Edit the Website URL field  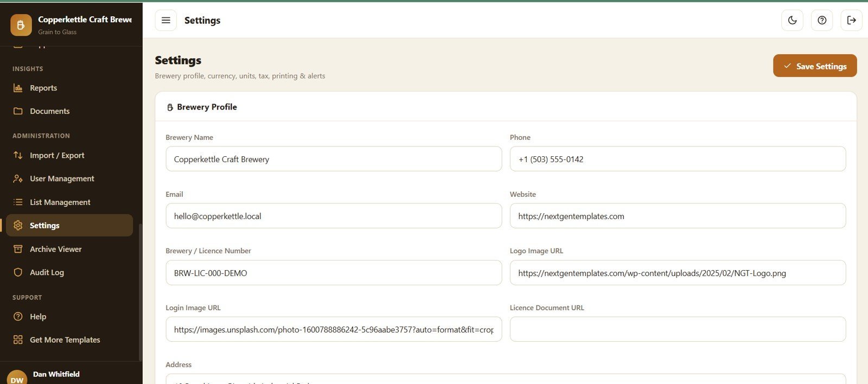678,216
